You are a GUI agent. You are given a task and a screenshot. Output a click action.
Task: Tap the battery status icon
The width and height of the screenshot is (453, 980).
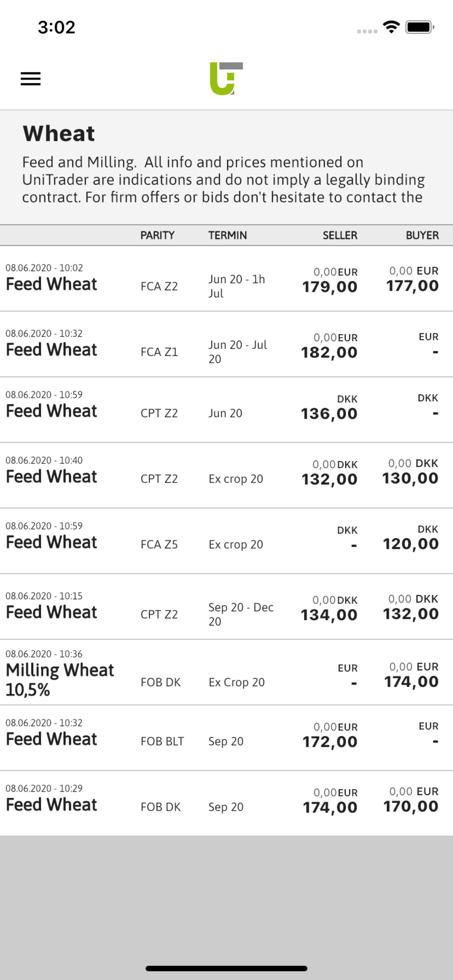pos(420,27)
